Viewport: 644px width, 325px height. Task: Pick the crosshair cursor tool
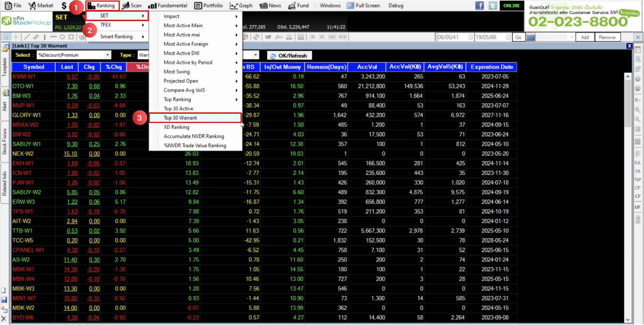click(16, 37)
